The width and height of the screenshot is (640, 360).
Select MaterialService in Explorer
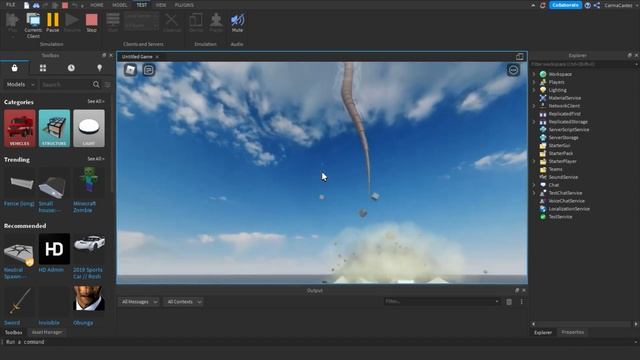tap(564, 98)
